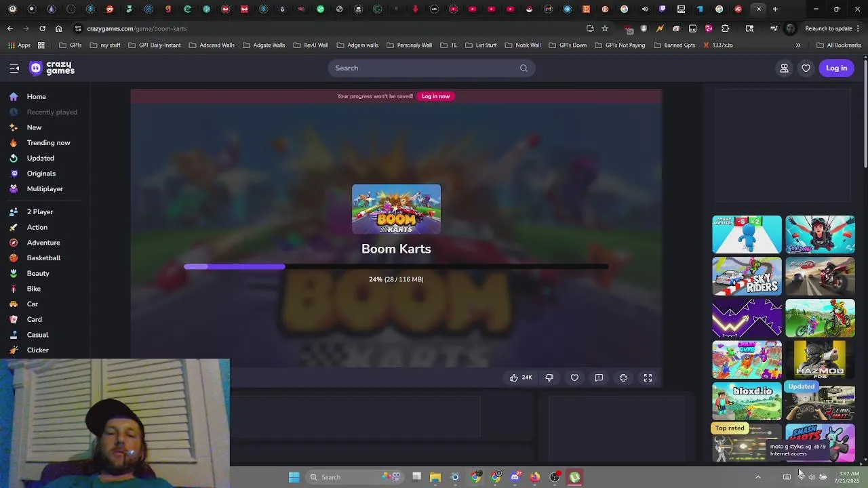Viewport: 868px width, 488px height.
Task: Expand overflow bookmarks chevron
Action: click(x=798, y=45)
